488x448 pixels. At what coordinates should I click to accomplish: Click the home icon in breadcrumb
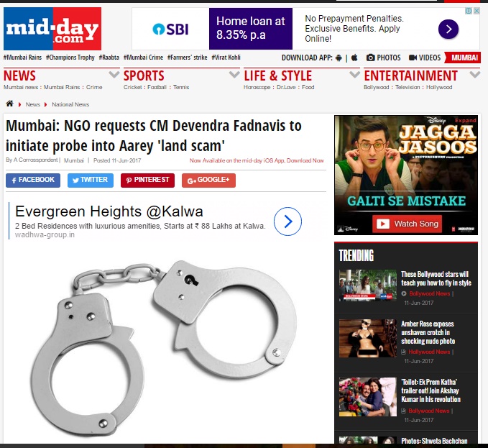click(x=9, y=104)
